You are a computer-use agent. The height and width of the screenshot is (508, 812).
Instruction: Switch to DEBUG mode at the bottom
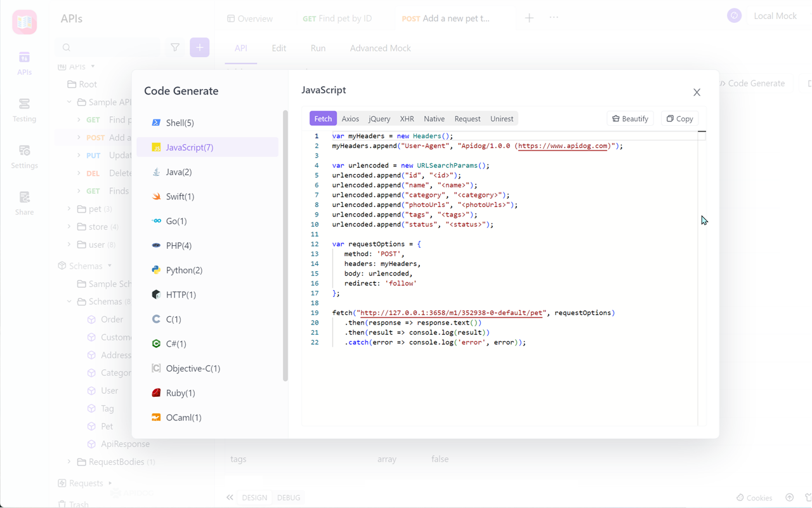(x=289, y=497)
